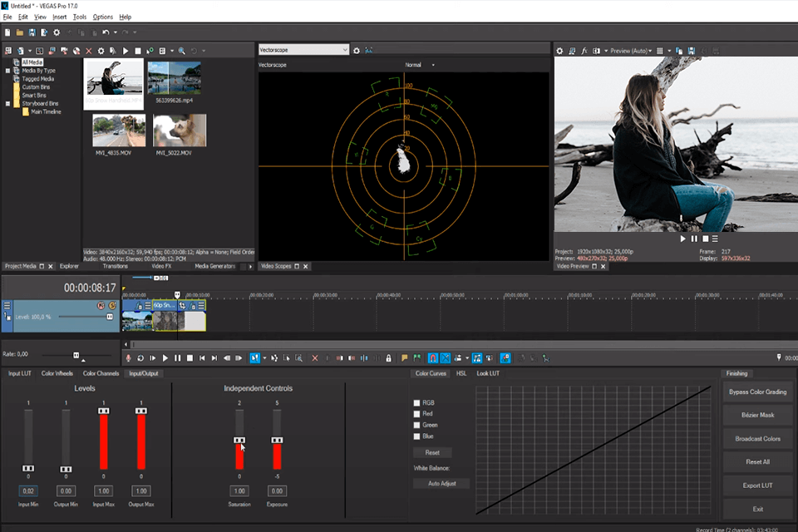Insert a region with the green flags icon
Image resolution: width=798 pixels, height=532 pixels.
coord(416,358)
